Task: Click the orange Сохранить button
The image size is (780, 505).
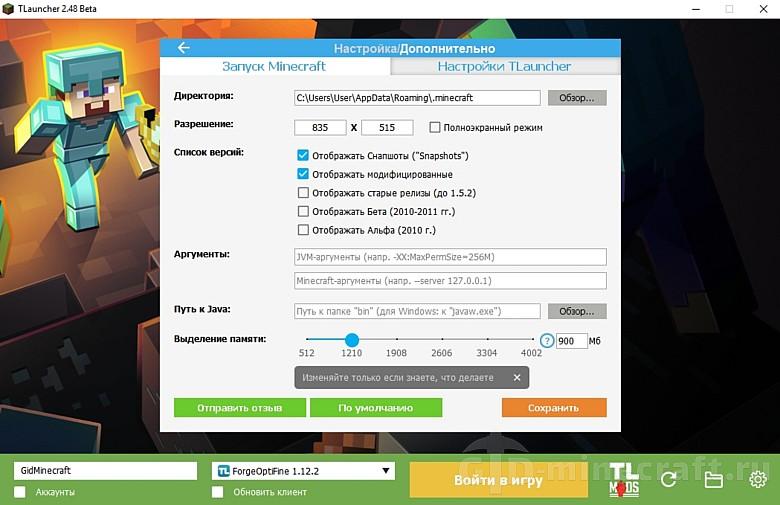Action: tap(554, 407)
